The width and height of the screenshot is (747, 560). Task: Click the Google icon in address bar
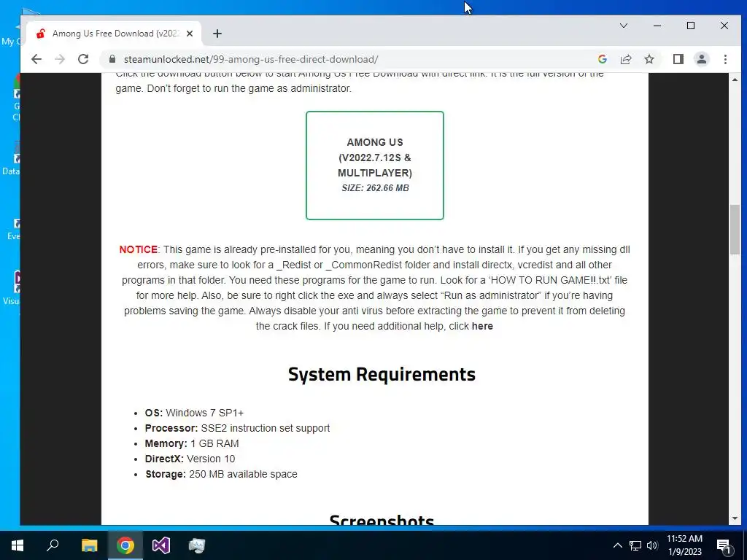click(x=602, y=59)
